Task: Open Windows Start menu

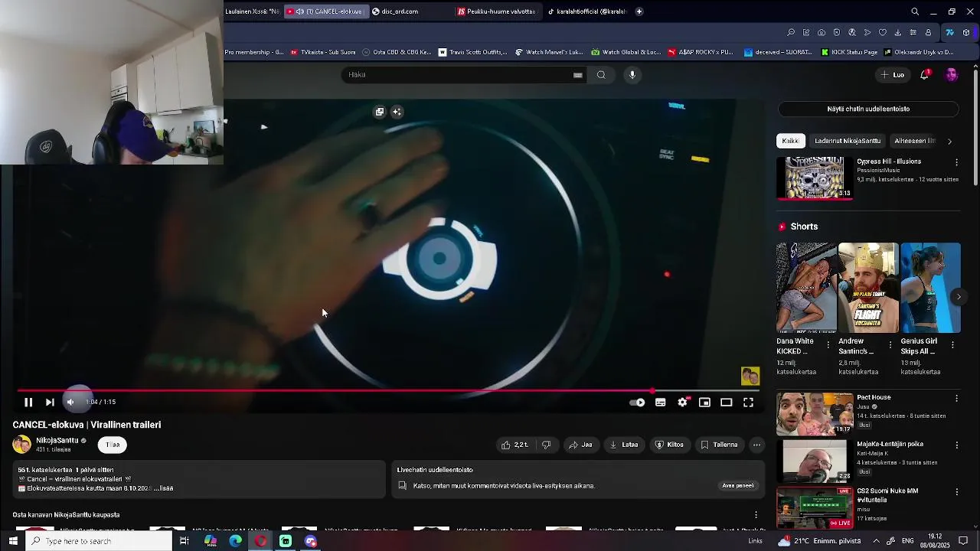Action: [x=13, y=541]
